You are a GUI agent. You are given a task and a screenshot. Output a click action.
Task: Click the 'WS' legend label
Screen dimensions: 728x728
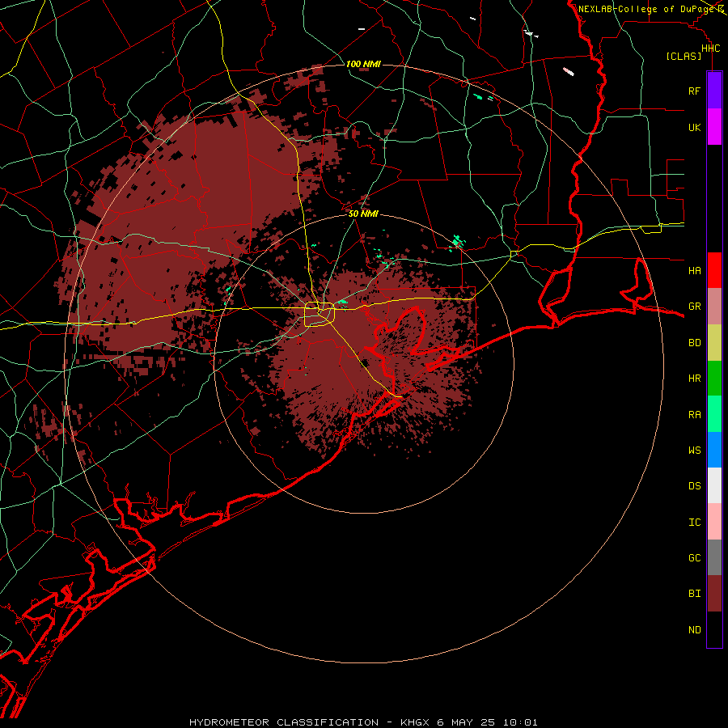tap(694, 450)
